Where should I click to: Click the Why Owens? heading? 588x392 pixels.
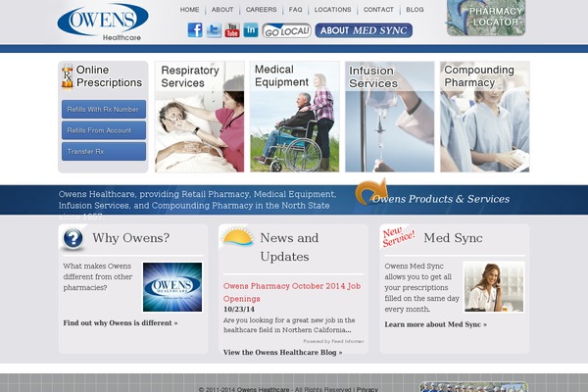pyautogui.click(x=131, y=238)
